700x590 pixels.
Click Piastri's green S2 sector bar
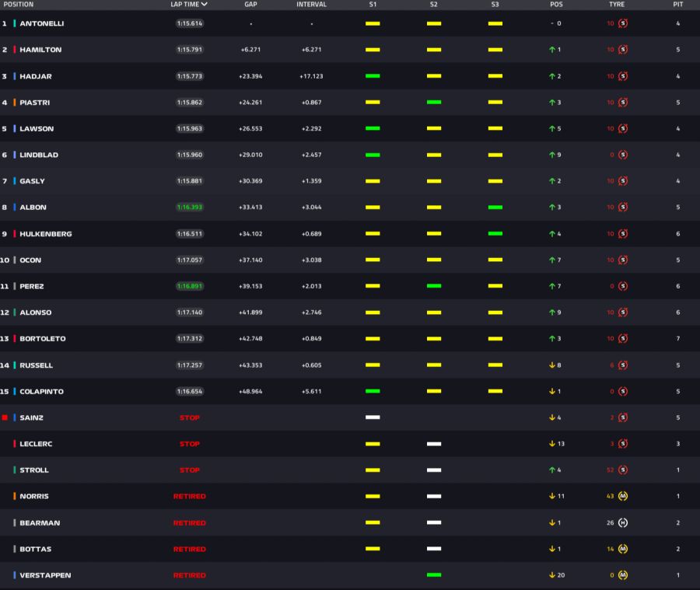pyautogui.click(x=434, y=102)
